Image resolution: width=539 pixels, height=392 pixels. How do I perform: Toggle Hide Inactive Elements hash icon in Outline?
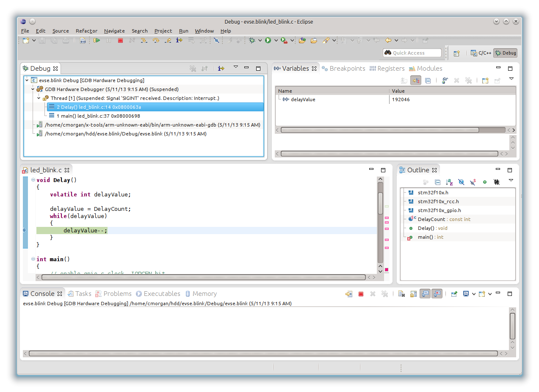(497, 182)
